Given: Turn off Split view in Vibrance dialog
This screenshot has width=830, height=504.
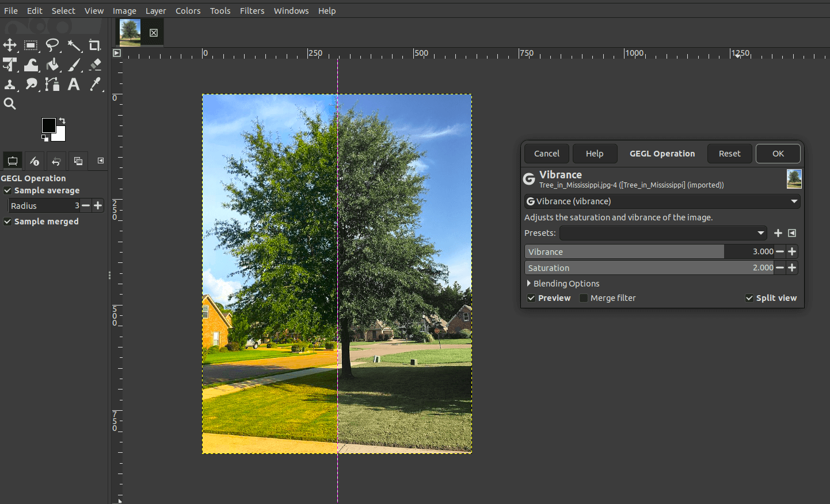Looking at the screenshot, I should [749, 298].
